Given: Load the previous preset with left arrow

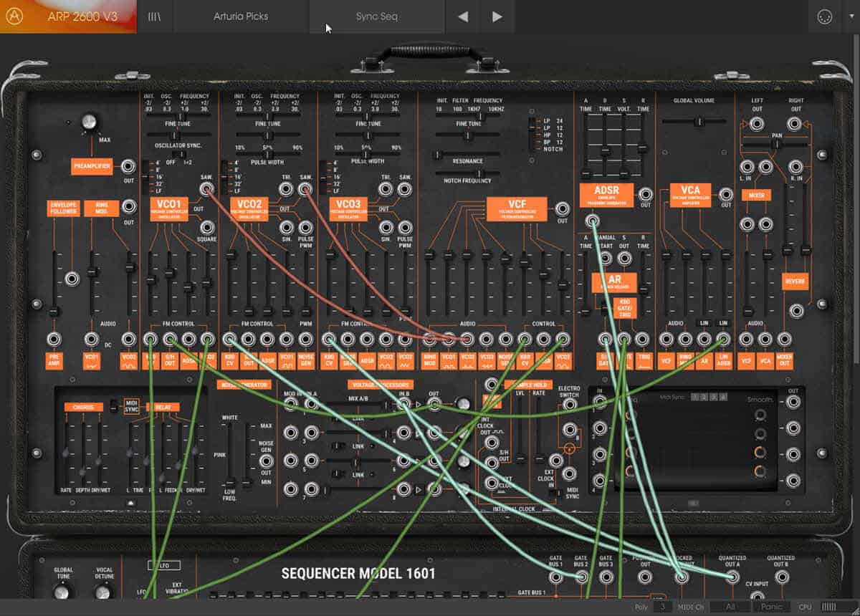Looking at the screenshot, I should pos(463,16).
